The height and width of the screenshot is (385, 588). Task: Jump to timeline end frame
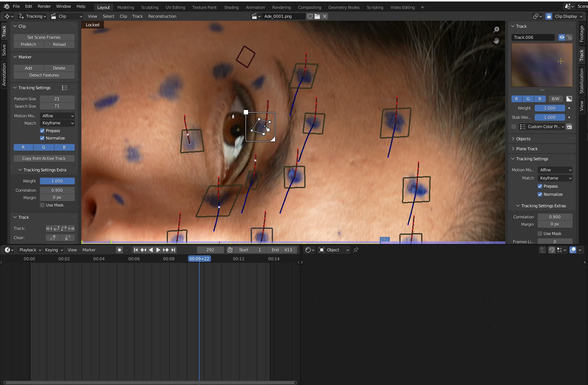pos(173,250)
